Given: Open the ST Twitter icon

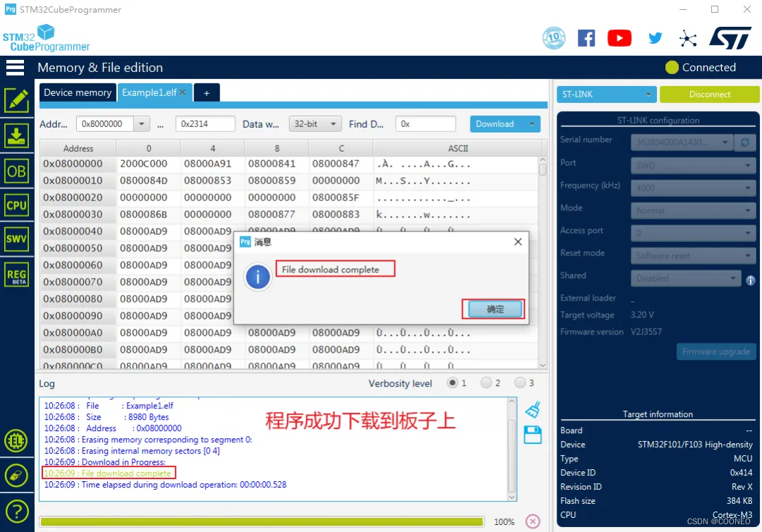Looking at the screenshot, I should click(655, 38).
